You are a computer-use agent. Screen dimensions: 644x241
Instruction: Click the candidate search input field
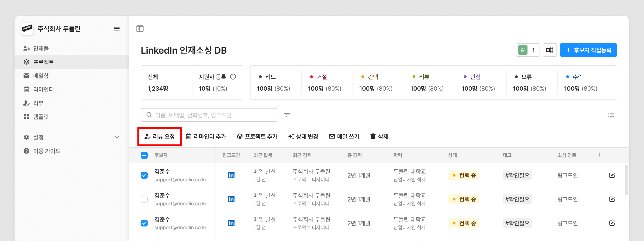(209, 115)
